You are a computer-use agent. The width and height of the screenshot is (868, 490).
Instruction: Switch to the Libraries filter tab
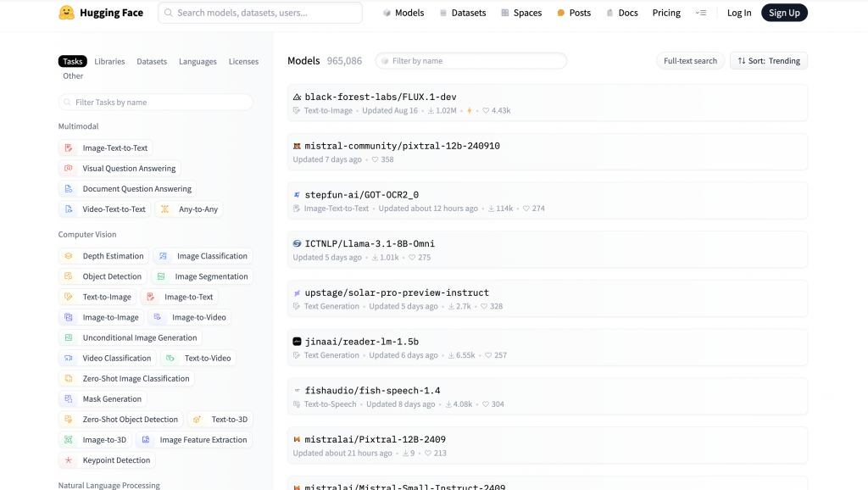point(109,61)
